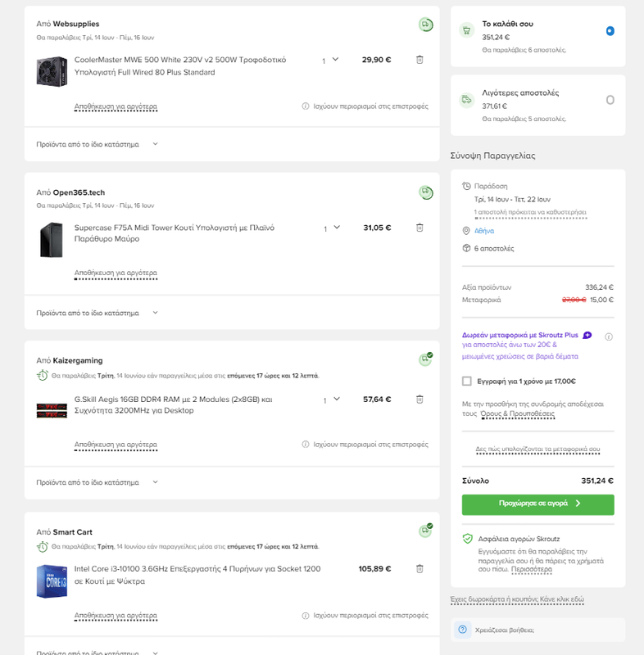Viewport: 644px width, 655px height.
Task: Click the 'Ισχύουν περιορισμοί στις επιστροφές' text under Websupplies
Action: click(x=370, y=106)
